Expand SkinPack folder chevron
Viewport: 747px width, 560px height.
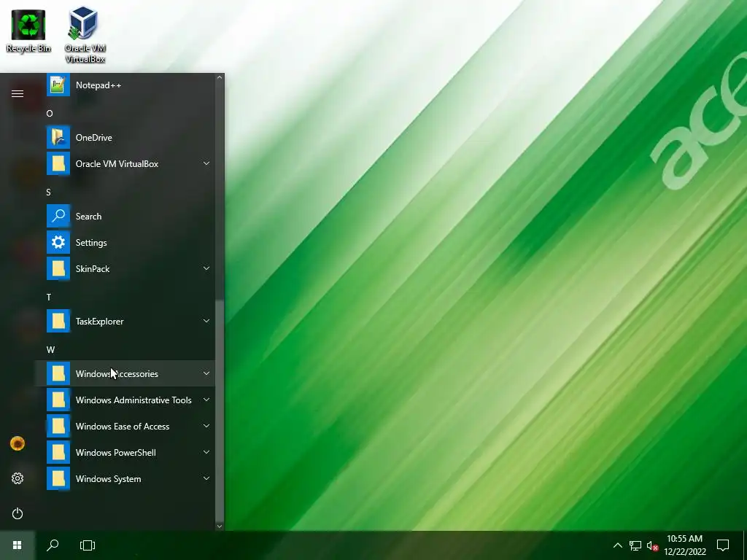[206, 268]
